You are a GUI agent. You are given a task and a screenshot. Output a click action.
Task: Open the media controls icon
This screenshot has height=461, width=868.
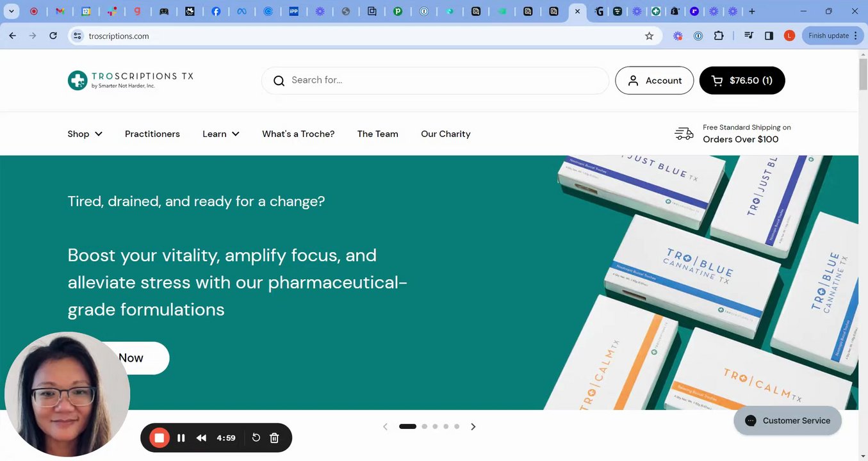click(x=748, y=36)
